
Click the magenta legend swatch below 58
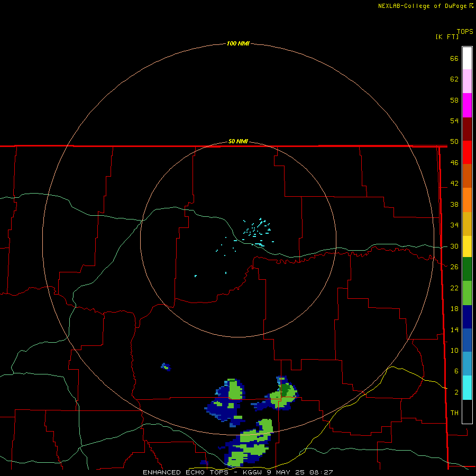click(467, 105)
